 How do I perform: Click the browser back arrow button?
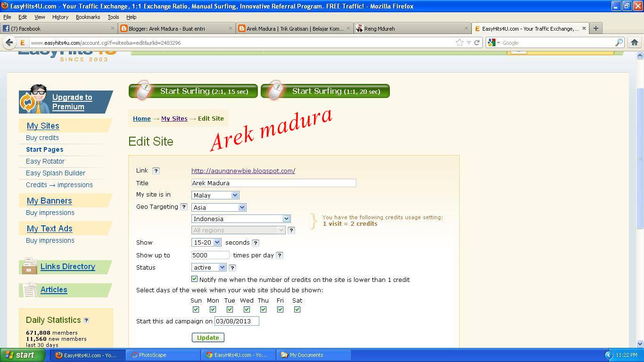[x=9, y=42]
